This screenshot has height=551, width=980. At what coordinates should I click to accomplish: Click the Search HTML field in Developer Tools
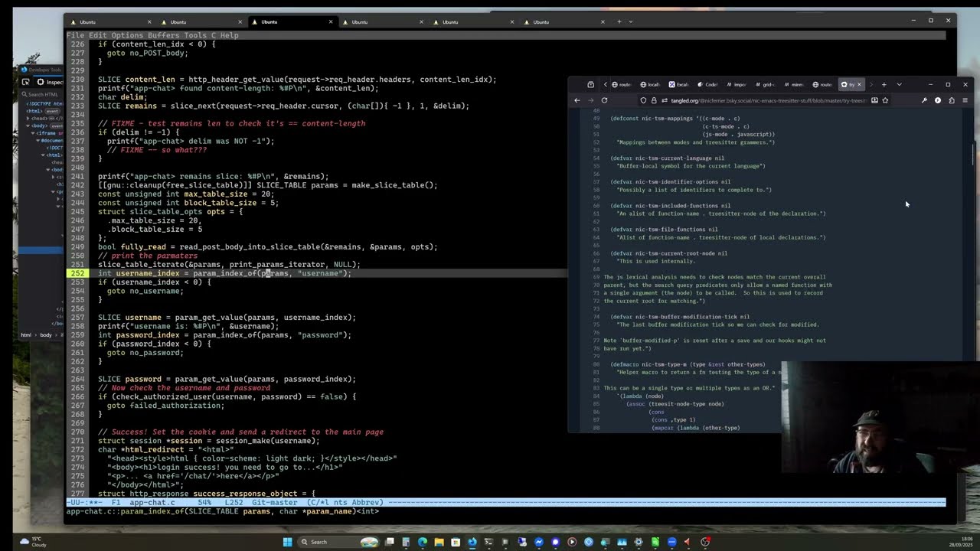43,95
